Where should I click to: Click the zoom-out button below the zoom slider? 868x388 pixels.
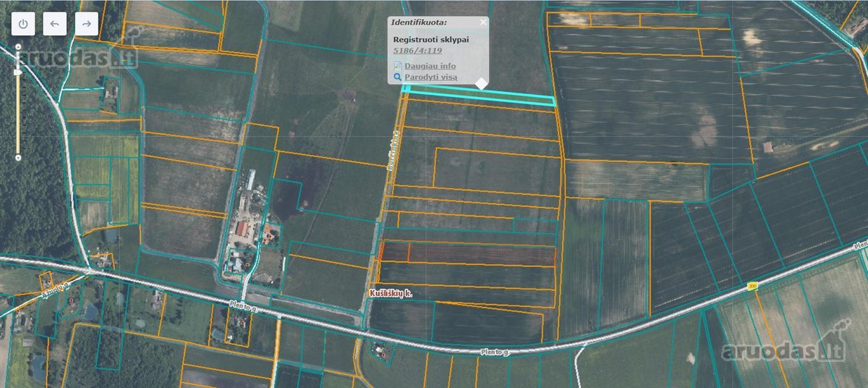click(18, 157)
